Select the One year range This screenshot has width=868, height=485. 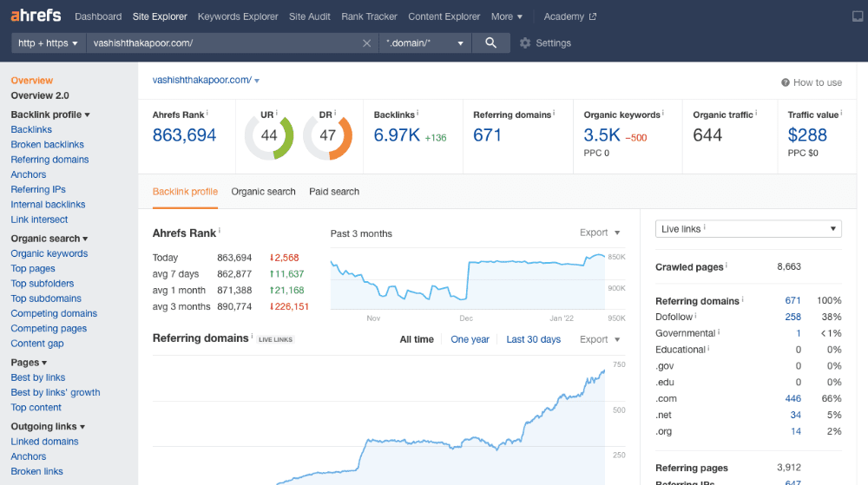tap(470, 339)
